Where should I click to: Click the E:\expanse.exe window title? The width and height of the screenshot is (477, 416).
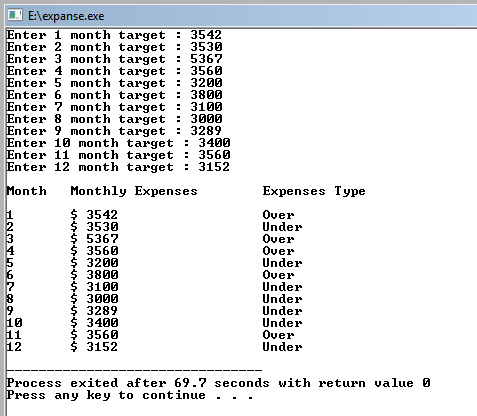coord(66,16)
